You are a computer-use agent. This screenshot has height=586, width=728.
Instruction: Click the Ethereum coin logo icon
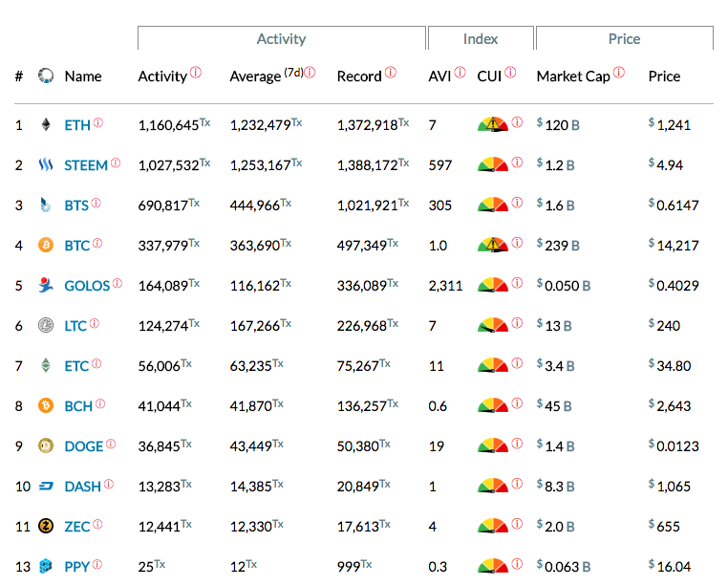coord(46,124)
